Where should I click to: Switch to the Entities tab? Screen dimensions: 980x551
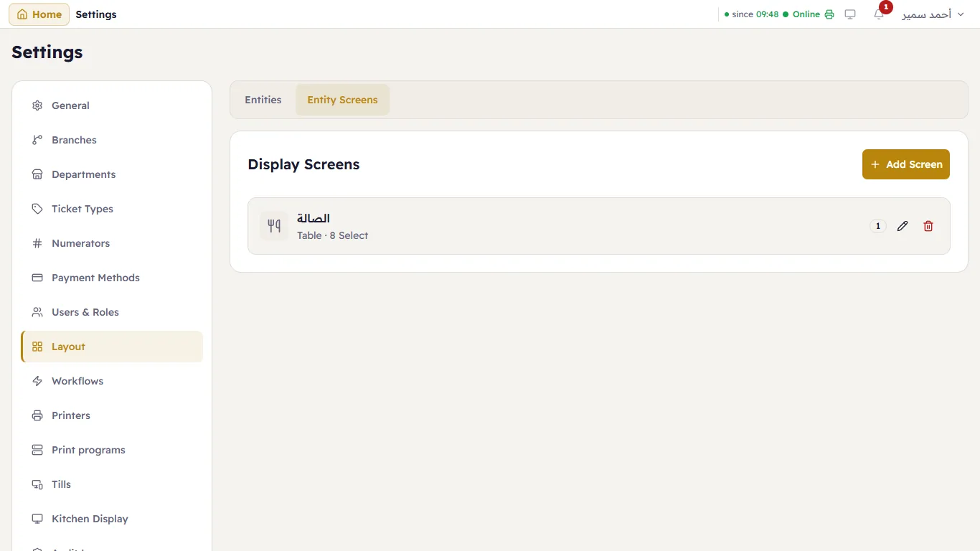tap(263, 100)
